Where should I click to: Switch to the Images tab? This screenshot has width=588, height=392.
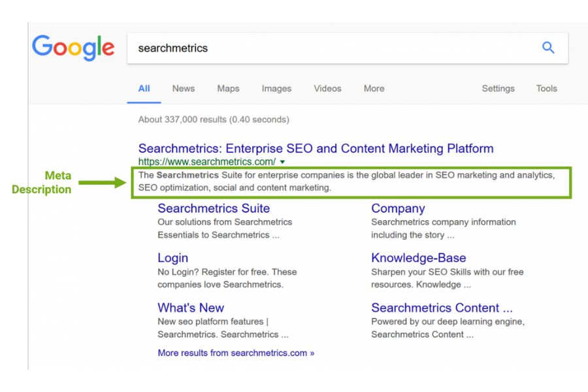pos(276,89)
